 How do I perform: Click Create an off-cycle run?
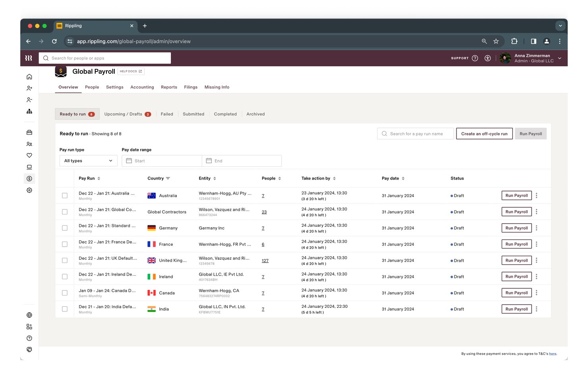coord(484,134)
